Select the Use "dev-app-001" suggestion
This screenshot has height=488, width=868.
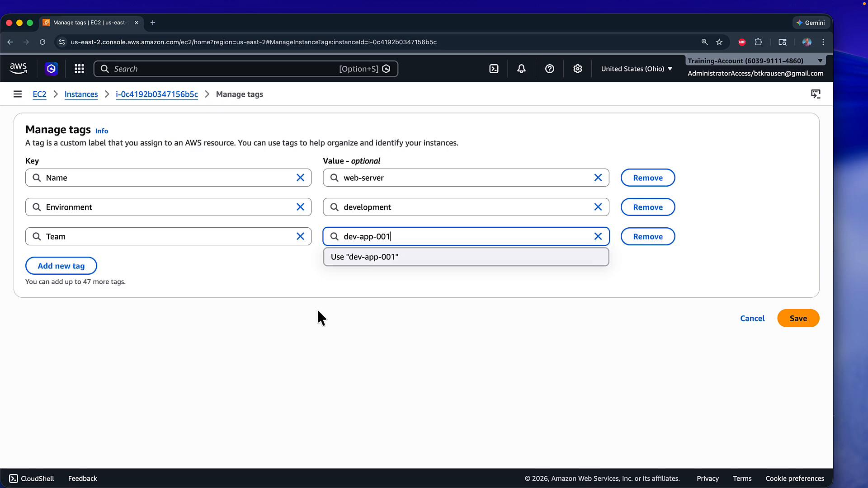[x=466, y=257]
